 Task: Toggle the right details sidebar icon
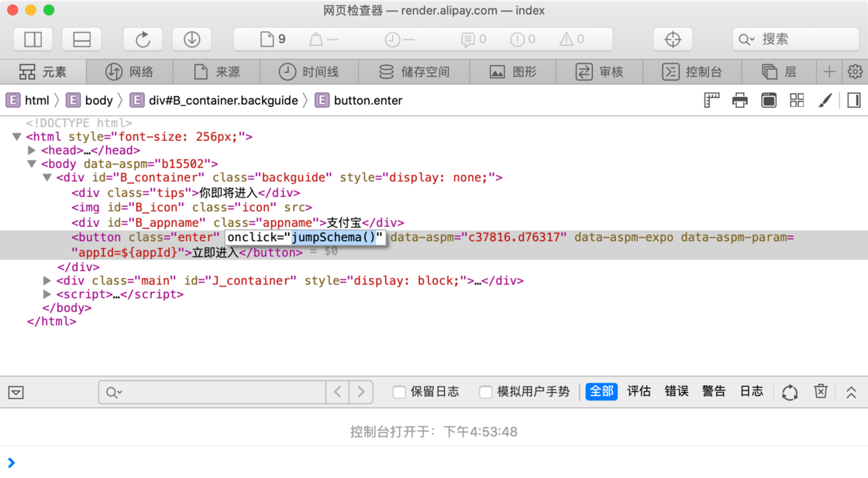tap(853, 100)
